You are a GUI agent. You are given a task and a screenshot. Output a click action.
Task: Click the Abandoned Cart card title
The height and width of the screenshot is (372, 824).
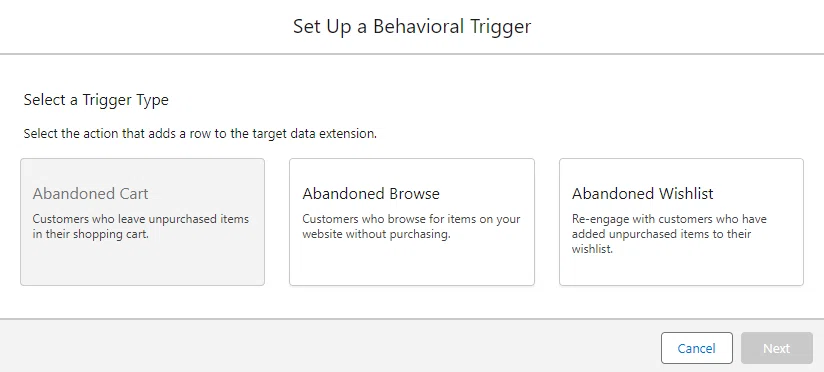tap(90, 193)
